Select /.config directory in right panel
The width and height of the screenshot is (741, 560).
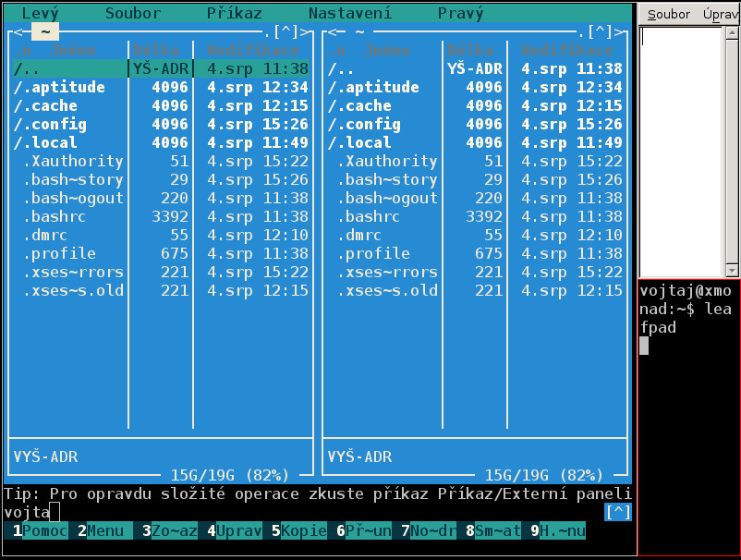coord(476,124)
